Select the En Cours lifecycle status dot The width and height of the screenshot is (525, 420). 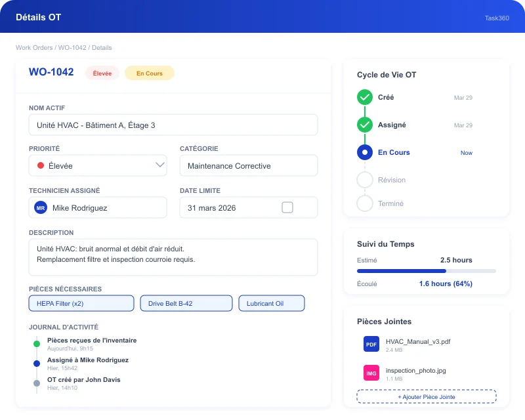(364, 152)
